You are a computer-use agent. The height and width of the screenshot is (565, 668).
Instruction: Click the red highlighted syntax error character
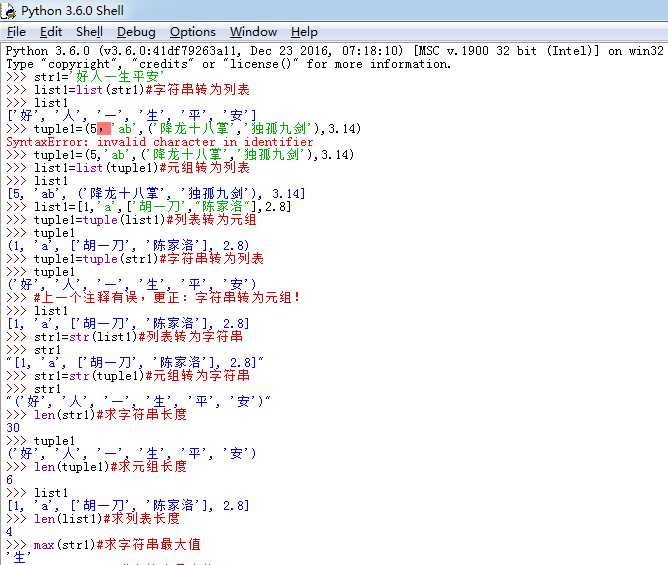[104, 129]
